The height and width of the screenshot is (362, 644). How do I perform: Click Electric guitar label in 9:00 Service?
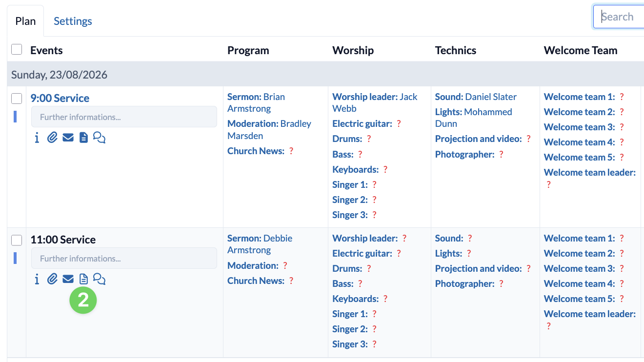[362, 124]
